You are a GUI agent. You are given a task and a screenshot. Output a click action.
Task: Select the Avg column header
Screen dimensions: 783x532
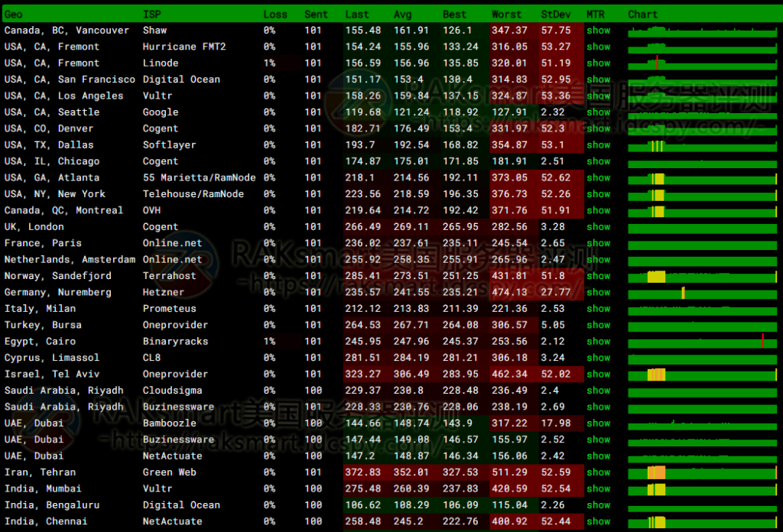pos(402,15)
